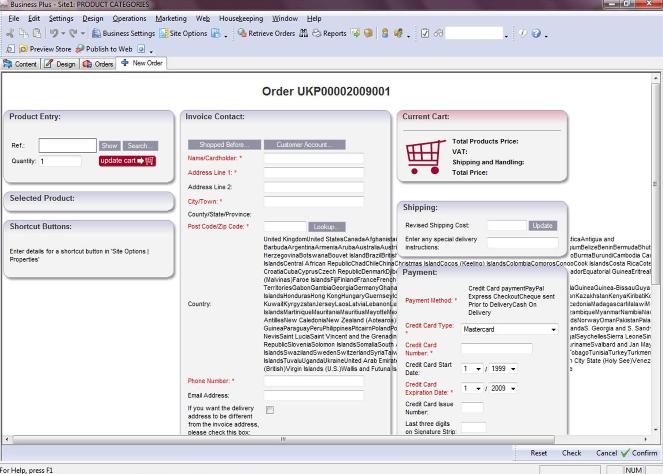This screenshot has width=663, height=474.
Task: Expand the Credit Card Start Date month dropdown
Action: click(479, 368)
